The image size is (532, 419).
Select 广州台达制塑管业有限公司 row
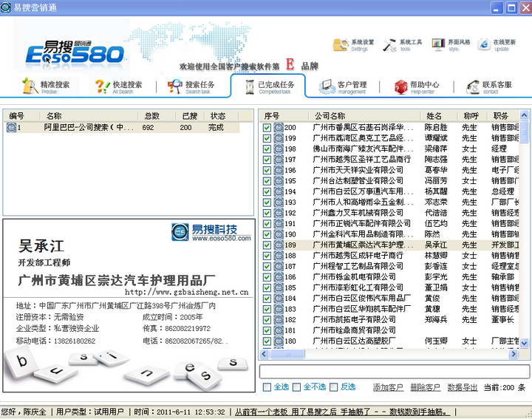click(x=389, y=181)
